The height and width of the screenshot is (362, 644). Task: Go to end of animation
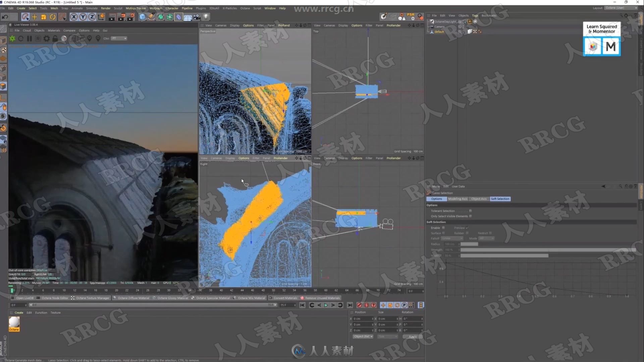point(350,305)
